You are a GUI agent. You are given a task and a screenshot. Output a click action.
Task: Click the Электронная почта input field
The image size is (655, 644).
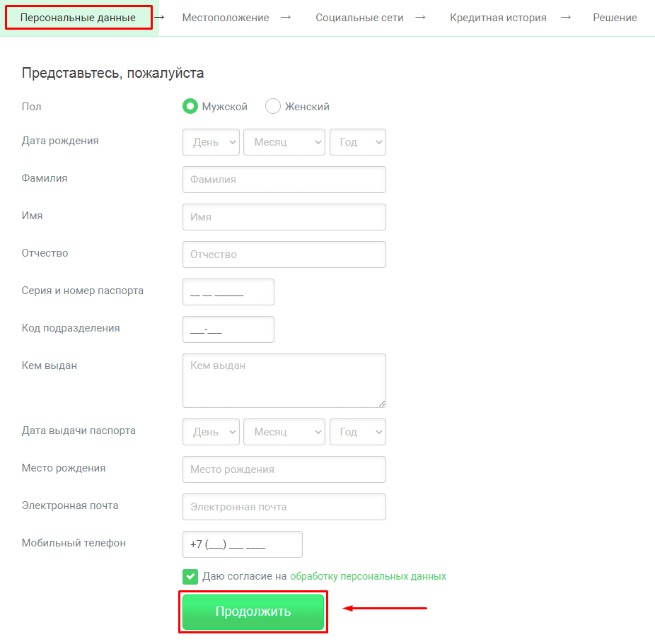[x=284, y=507]
